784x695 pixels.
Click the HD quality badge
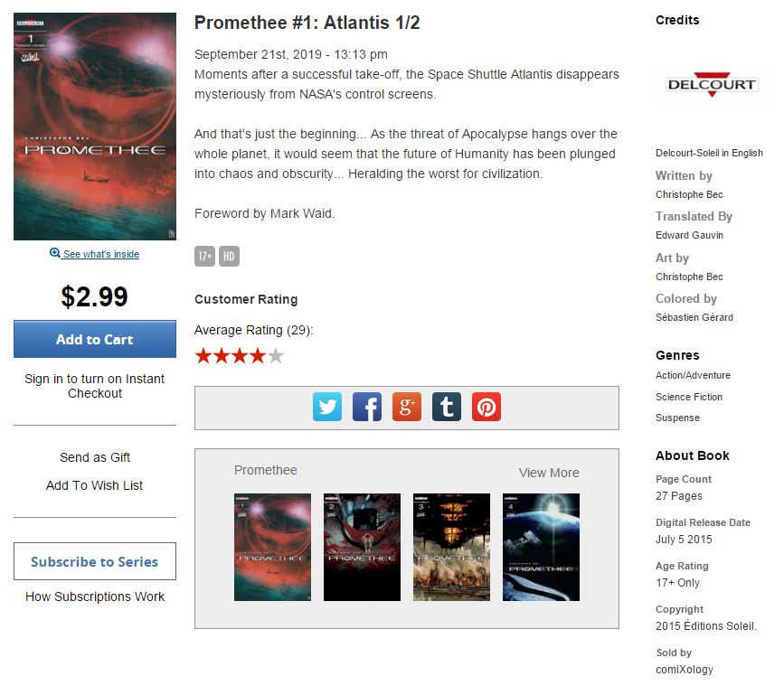[229, 257]
